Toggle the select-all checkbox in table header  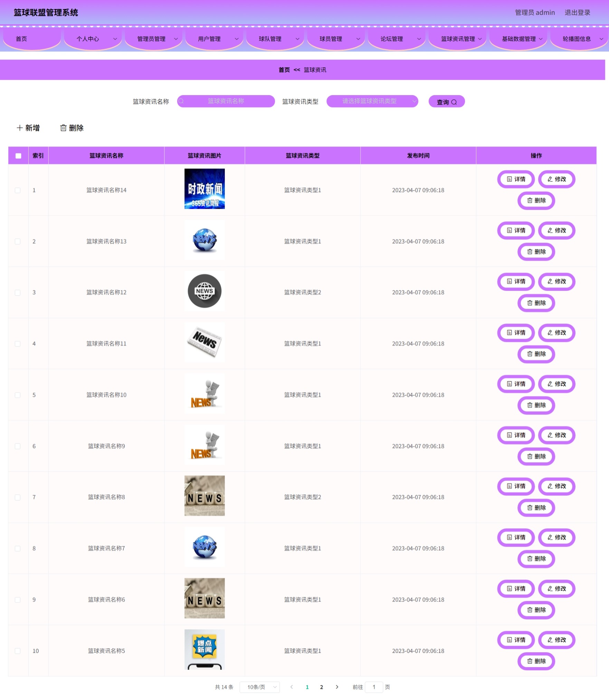click(18, 156)
